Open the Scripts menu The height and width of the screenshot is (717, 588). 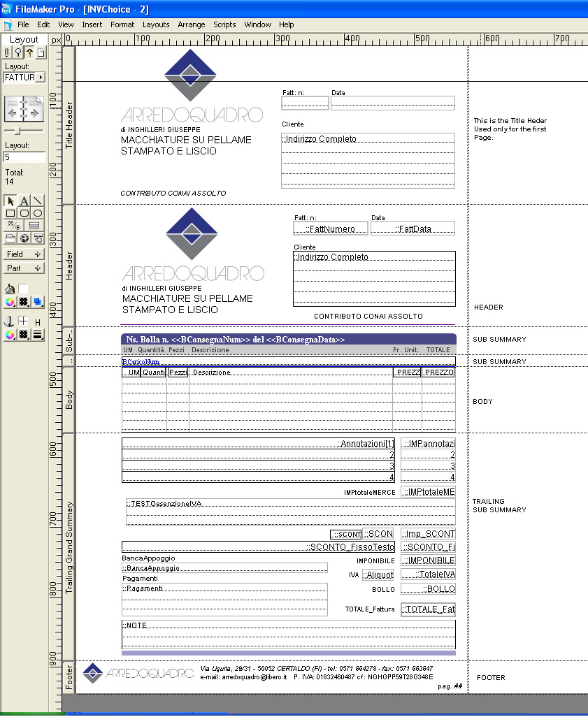pos(224,24)
